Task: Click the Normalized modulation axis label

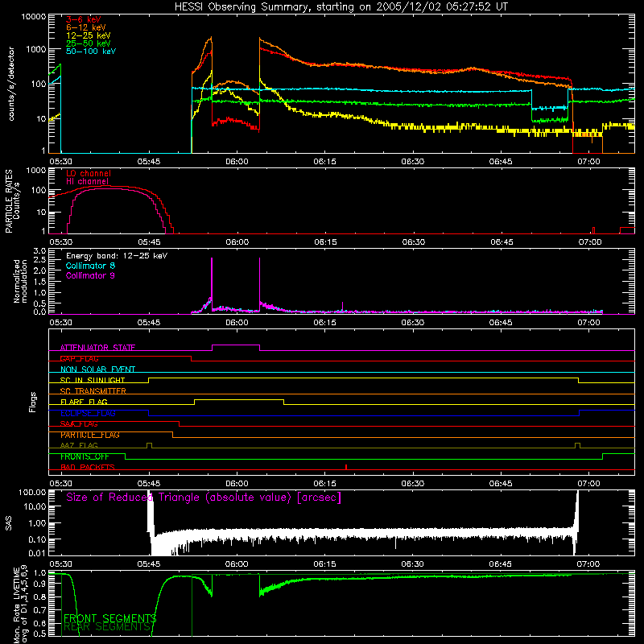Action: [x=20, y=281]
